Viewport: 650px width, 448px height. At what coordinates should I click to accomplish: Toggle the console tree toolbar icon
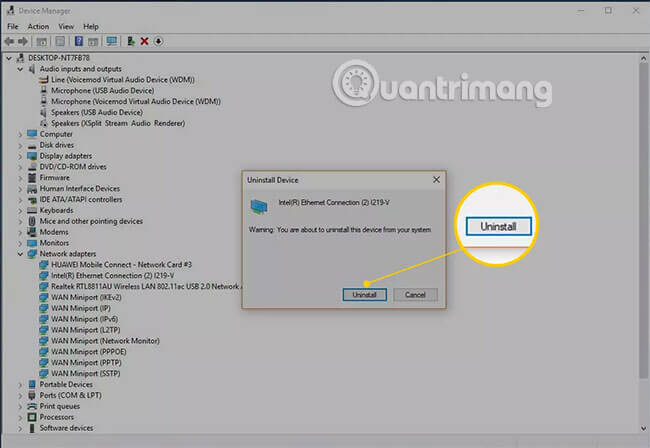coord(41,41)
